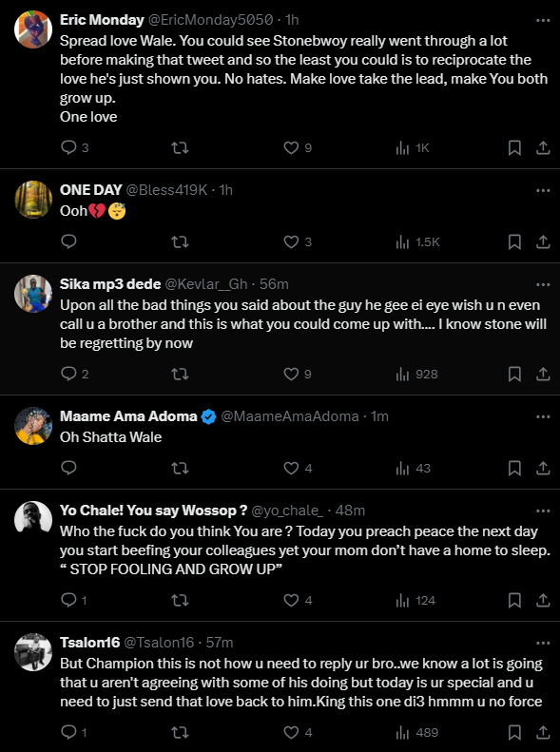
Task: Open Tsalon16's avatar image
Action: click(33, 652)
